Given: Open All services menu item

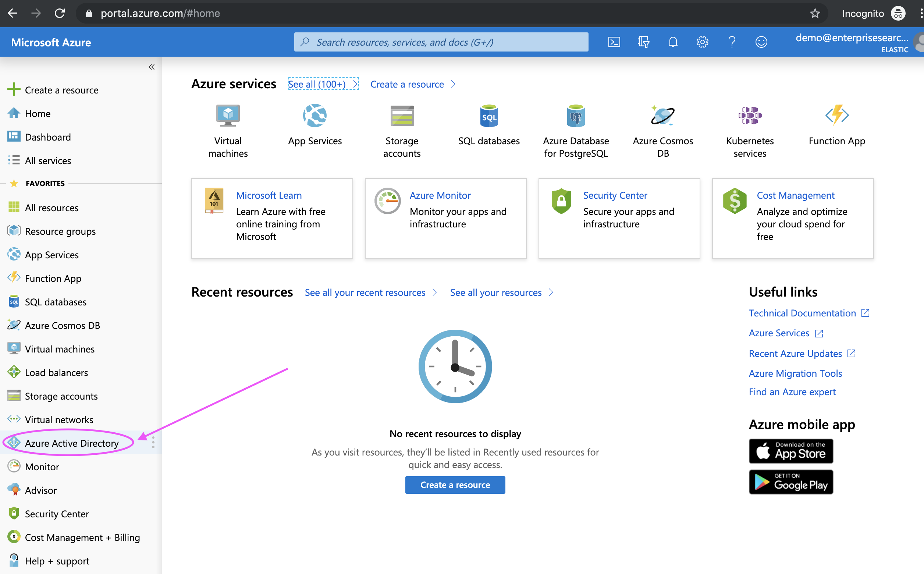Looking at the screenshot, I should coord(47,160).
